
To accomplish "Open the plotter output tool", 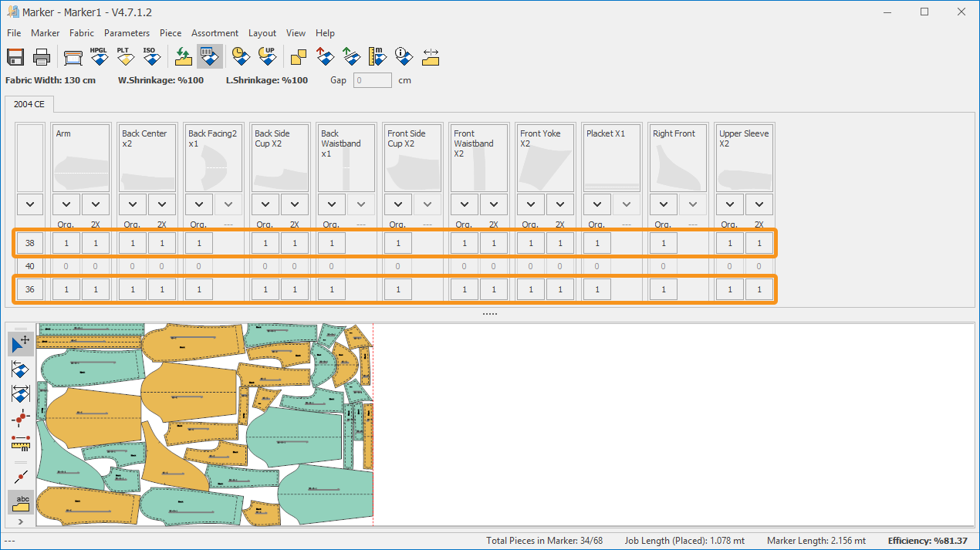I will (x=73, y=57).
